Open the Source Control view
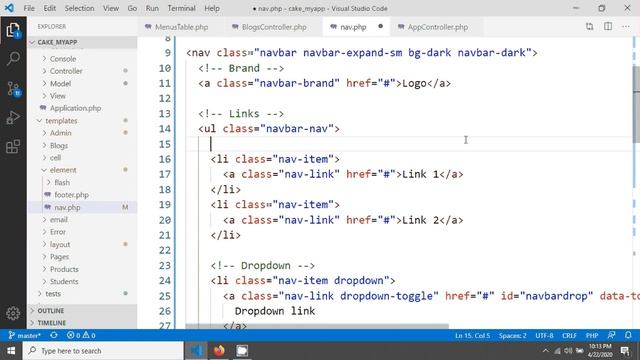 tap(13, 88)
